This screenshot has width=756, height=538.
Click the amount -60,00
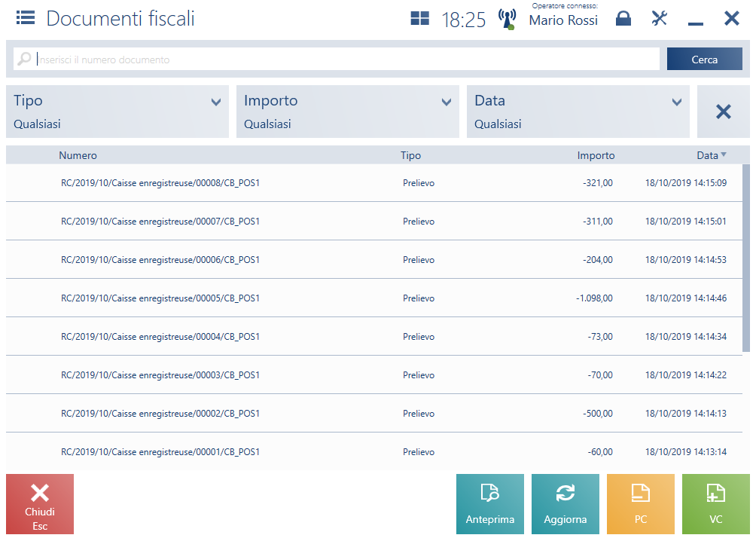[x=600, y=452]
